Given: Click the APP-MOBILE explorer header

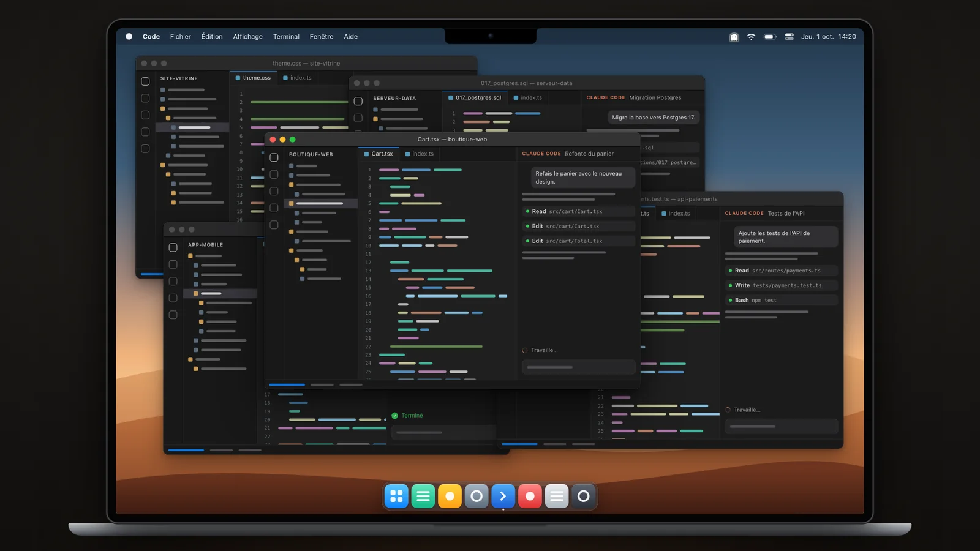Looking at the screenshot, I should (x=206, y=245).
